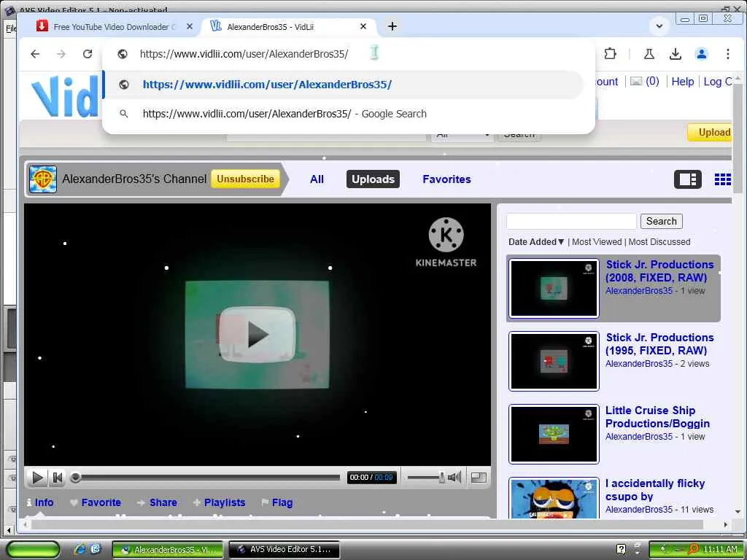The width and height of the screenshot is (747, 560).
Task: Toggle player size icon
Action: [479, 477]
